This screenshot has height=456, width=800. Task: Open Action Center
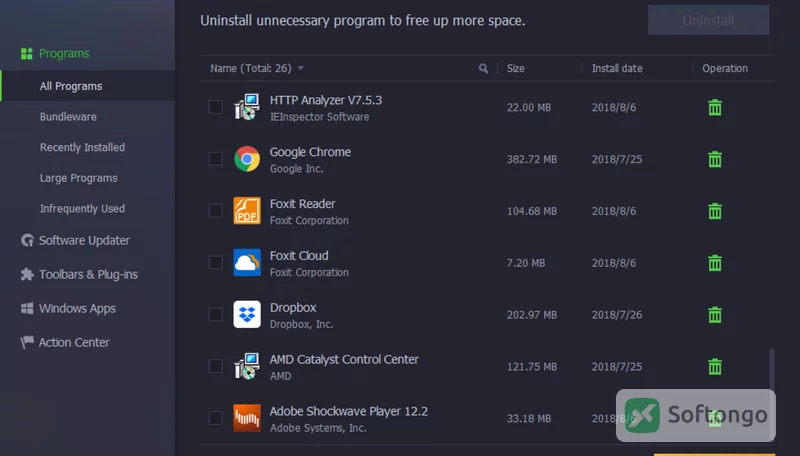tap(74, 342)
